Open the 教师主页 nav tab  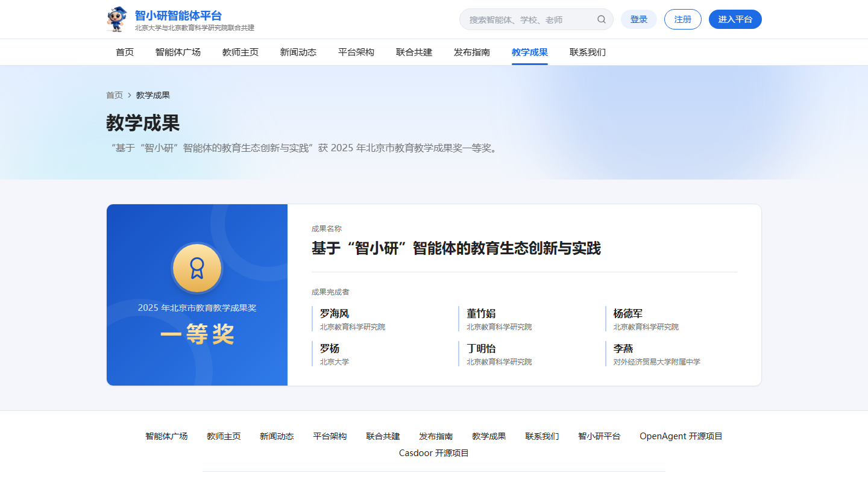[x=241, y=52]
